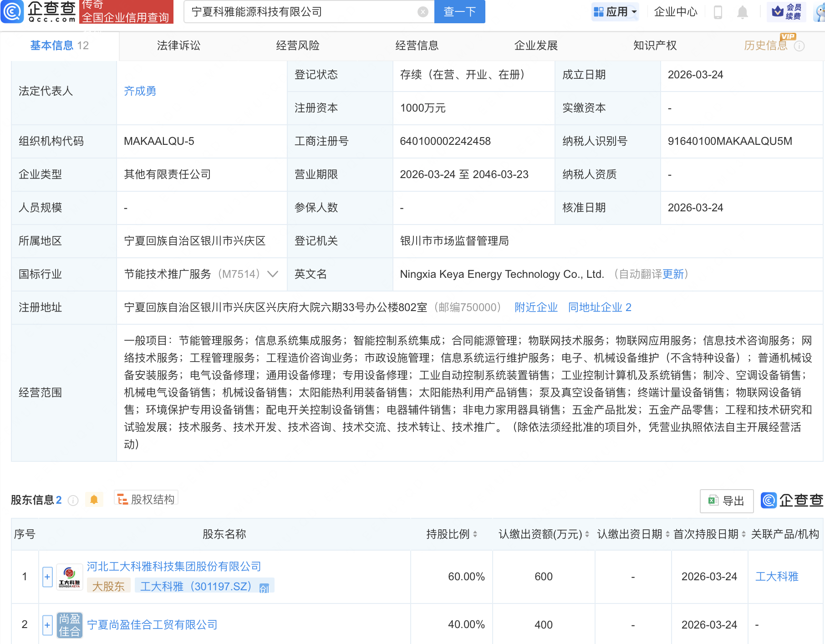Toggle sorting on 持股比例 column

click(x=475, y=534)
